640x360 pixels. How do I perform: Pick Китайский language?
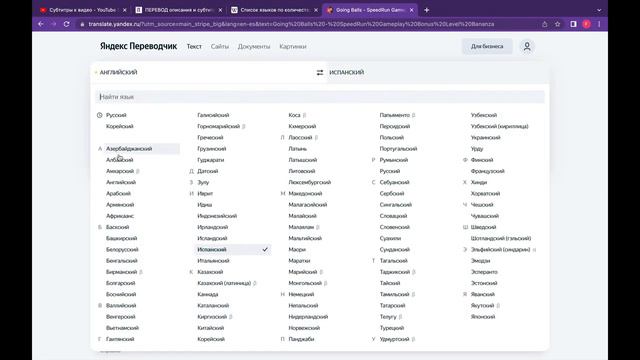(211, 328)
